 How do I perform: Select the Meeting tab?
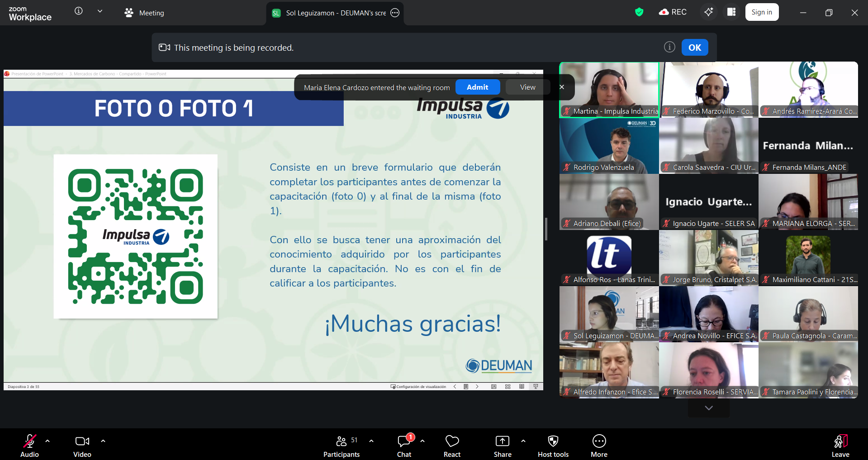pos(145,13)
